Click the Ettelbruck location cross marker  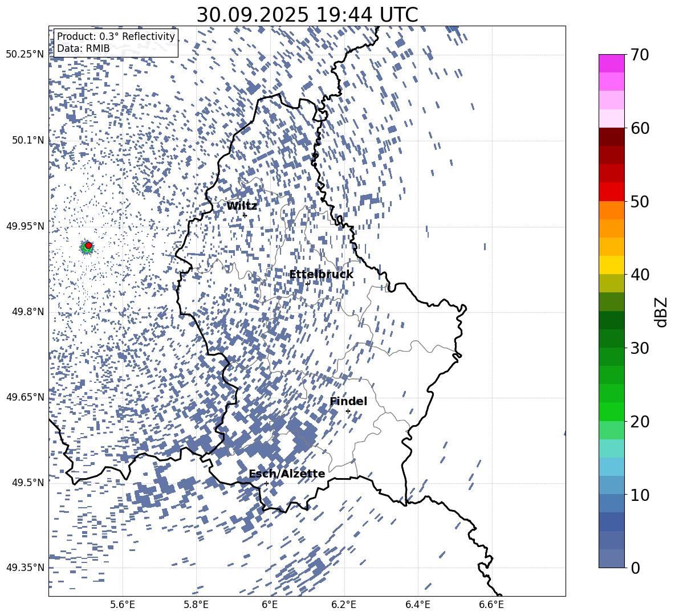307,283
